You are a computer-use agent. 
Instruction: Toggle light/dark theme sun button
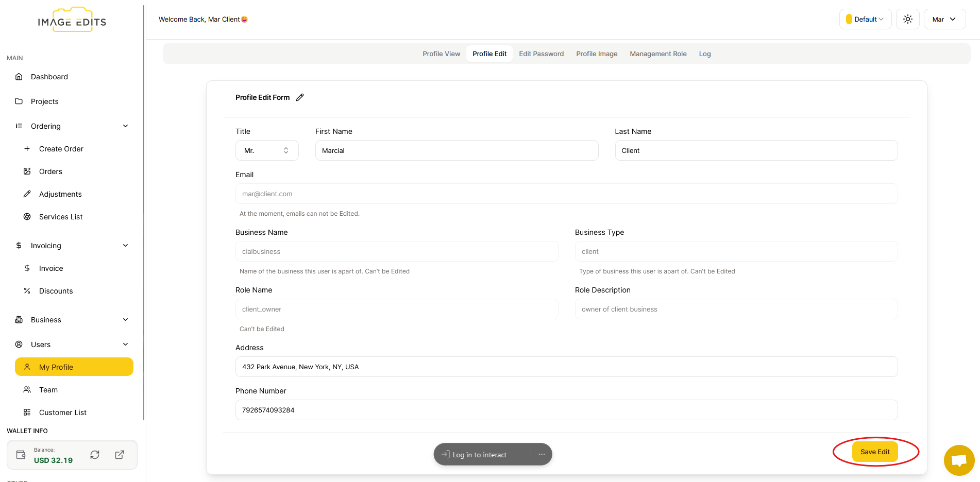pos(907,19)
